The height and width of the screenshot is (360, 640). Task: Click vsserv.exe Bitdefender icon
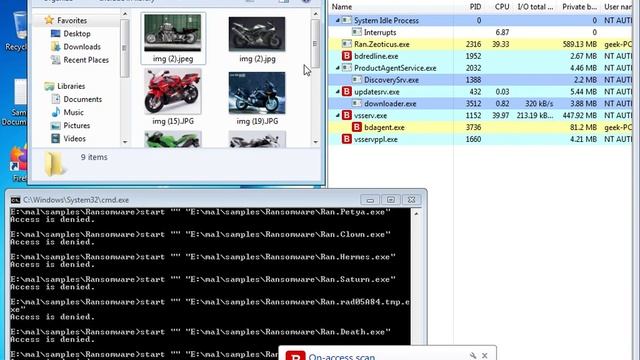[x=347, y=115]
